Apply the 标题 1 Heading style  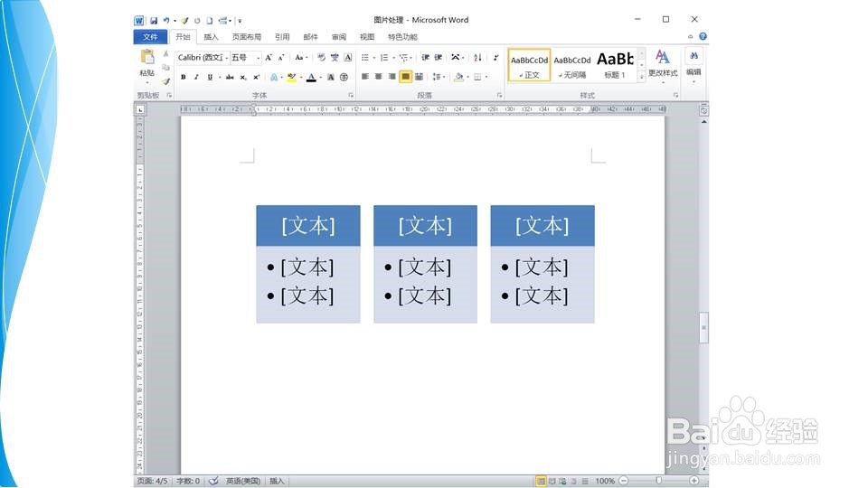(x=615, y=65)
